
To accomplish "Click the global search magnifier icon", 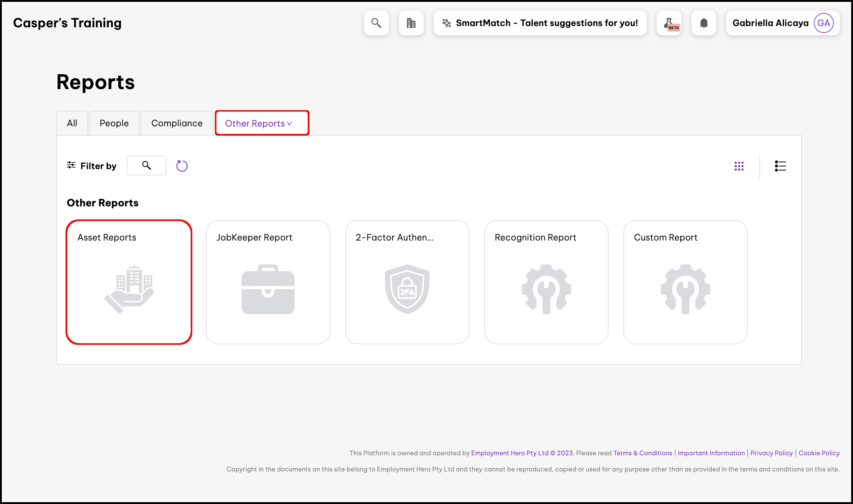I will click(x=376, y=23).
